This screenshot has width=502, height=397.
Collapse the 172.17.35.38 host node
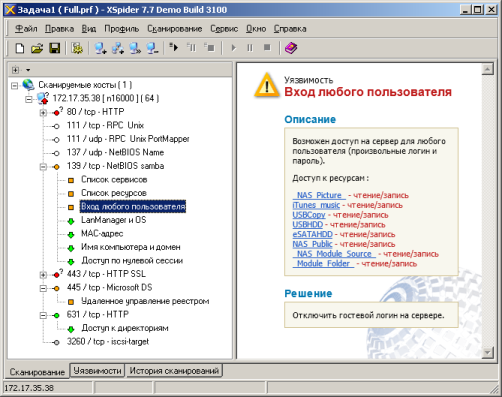point(29,99)
